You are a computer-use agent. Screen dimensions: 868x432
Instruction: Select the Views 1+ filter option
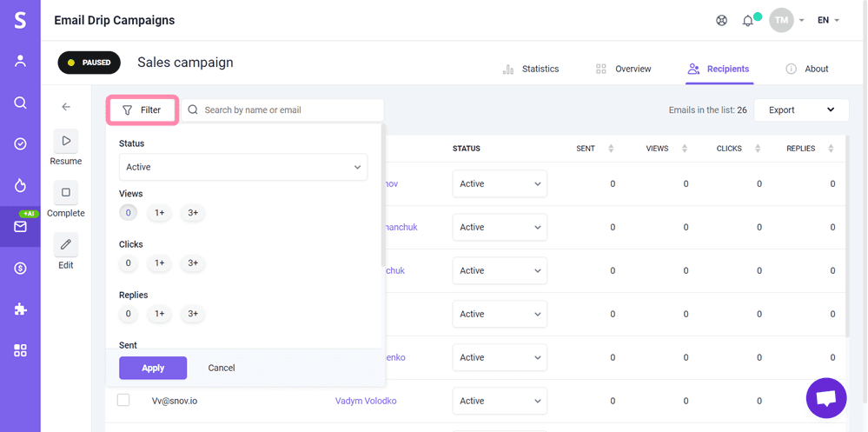tap(159, 213)
